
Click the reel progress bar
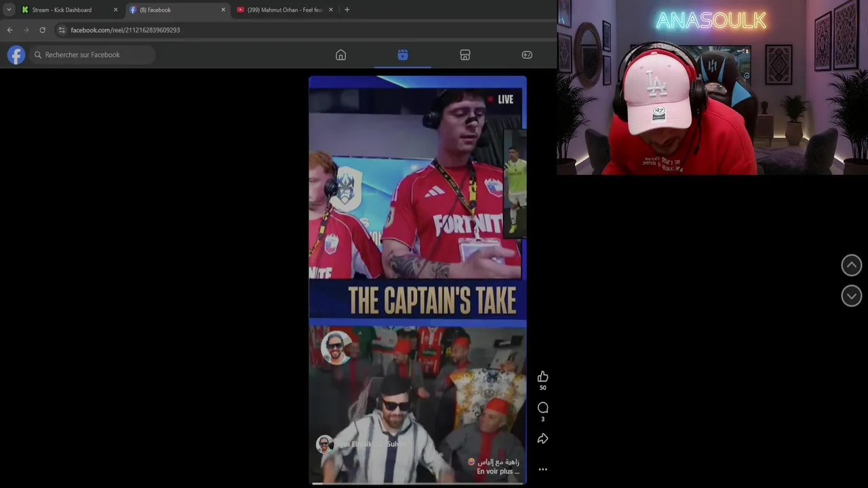click(x=418, y=483)
